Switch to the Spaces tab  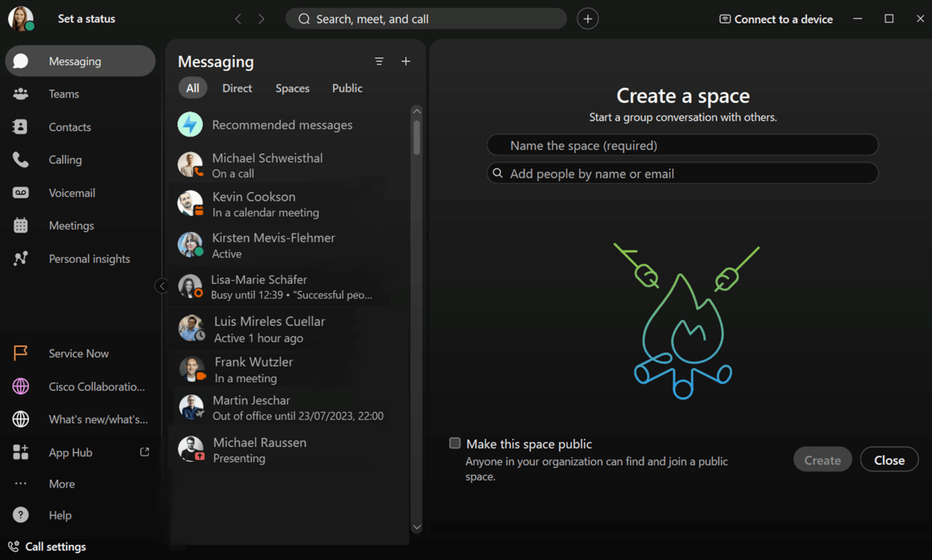pos(292,88)
